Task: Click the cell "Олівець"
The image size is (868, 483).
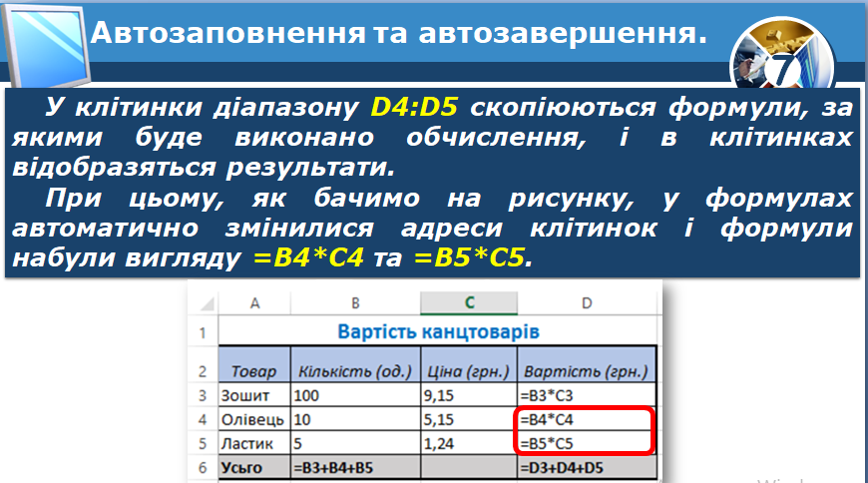Action: point(254,419)
